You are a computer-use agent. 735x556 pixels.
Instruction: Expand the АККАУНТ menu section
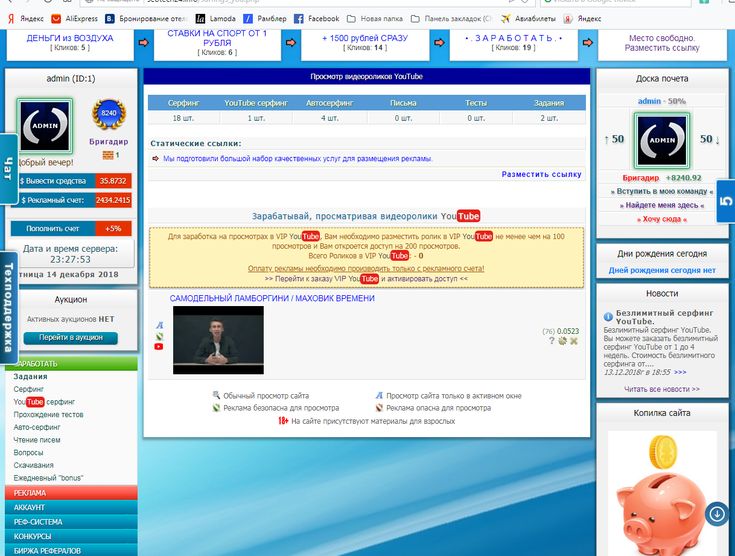point(30,507)
